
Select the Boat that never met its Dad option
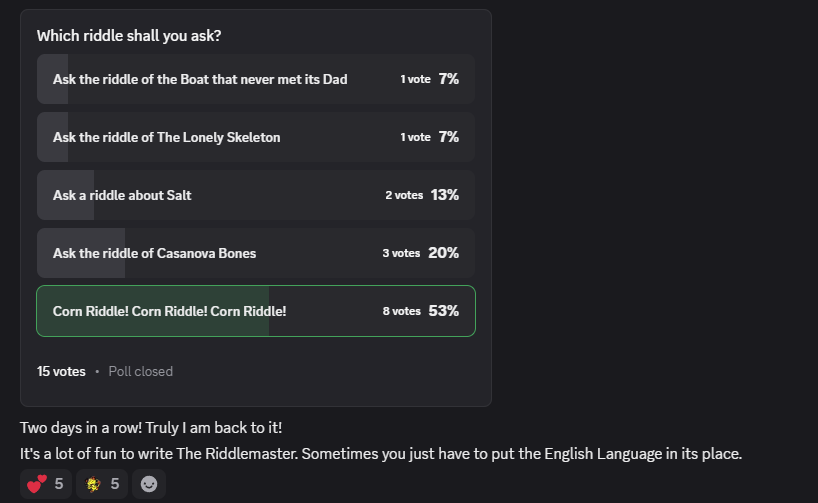point(200,79)
